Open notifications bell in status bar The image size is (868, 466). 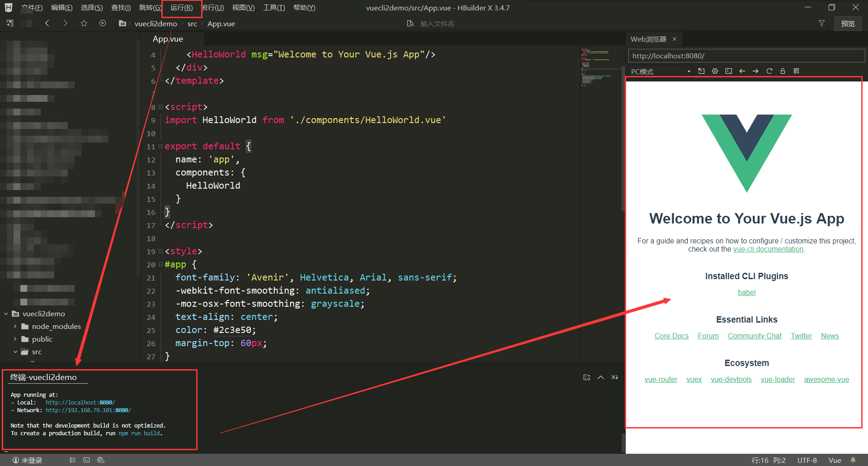pyautogui.click(x=853, y=460)
